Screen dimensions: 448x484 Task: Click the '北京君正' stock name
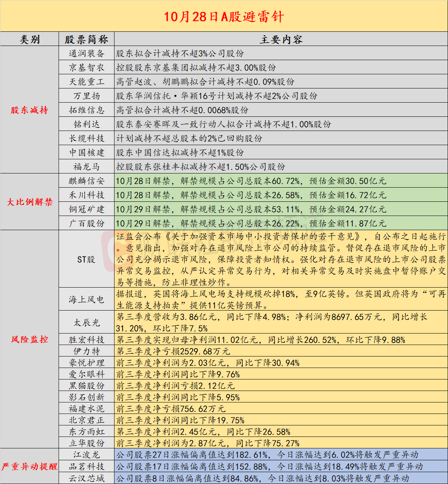[x=87, y=420]
